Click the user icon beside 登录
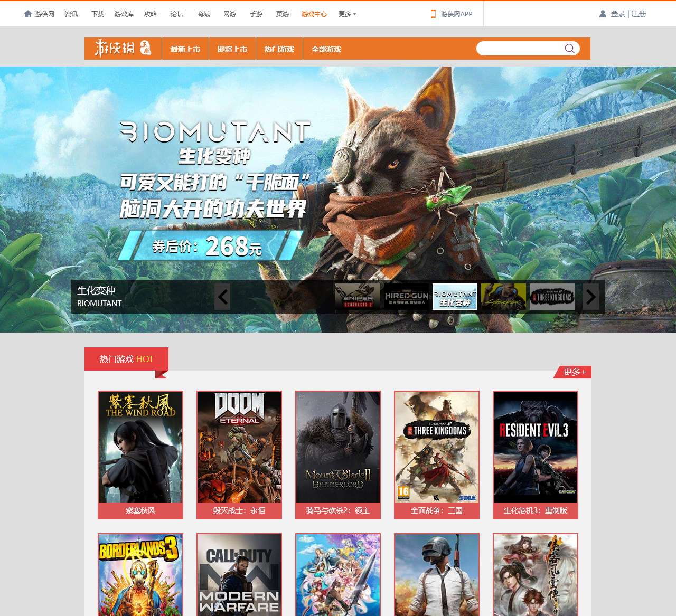 click(603, 14)
